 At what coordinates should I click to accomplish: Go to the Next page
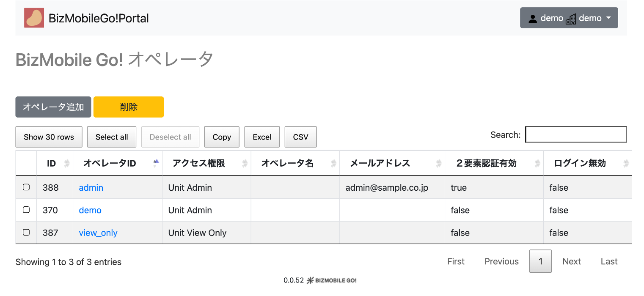571,261
